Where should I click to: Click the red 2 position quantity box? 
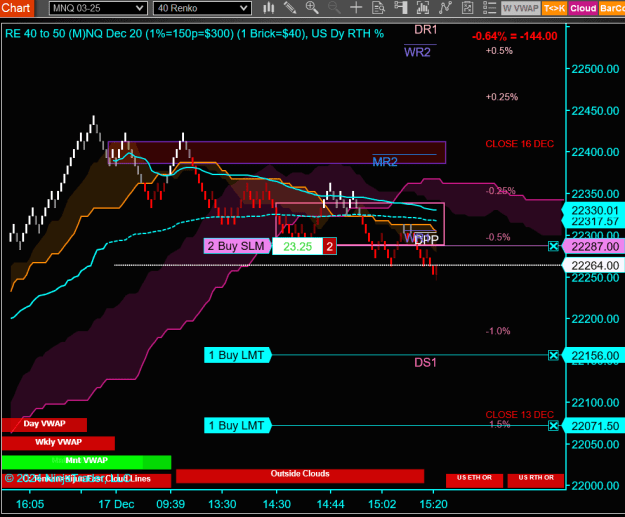click(330, 246)
